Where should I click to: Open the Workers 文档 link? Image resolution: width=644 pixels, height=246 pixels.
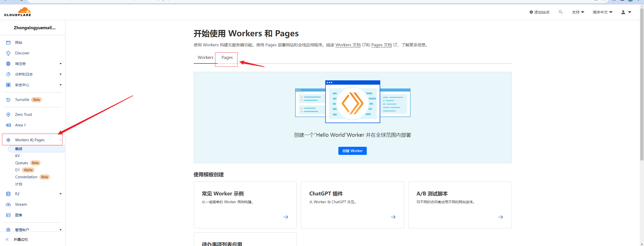click(348, 45)
